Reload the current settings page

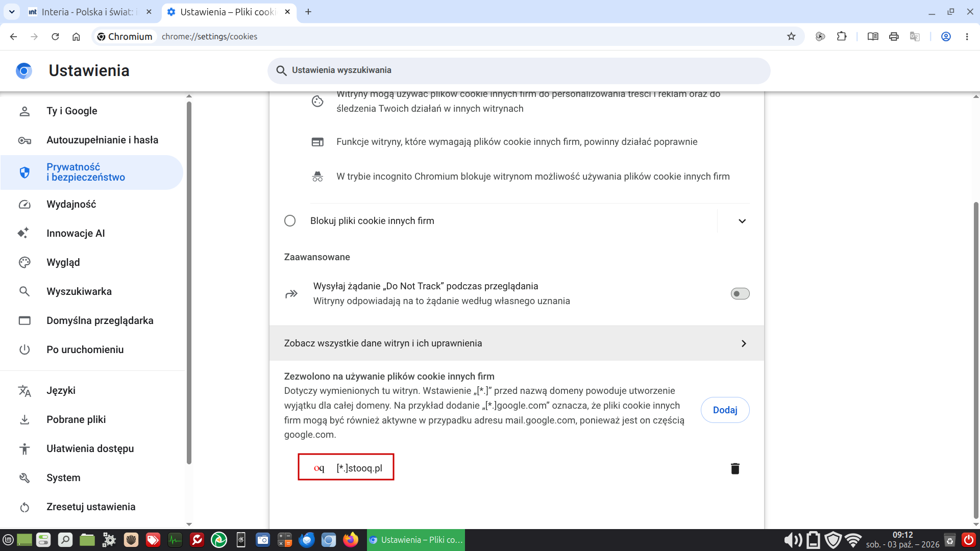tap(55, 36)
